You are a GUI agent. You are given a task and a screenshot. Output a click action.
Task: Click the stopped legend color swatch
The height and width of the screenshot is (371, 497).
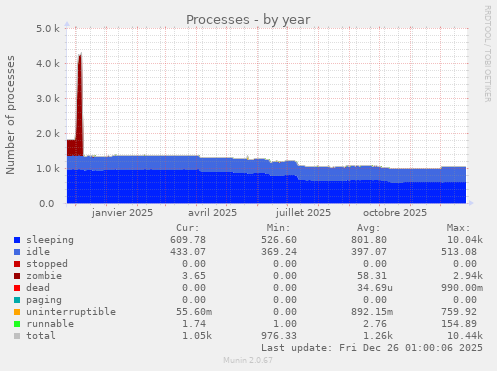pyautogui.click(x=17, y=264)
